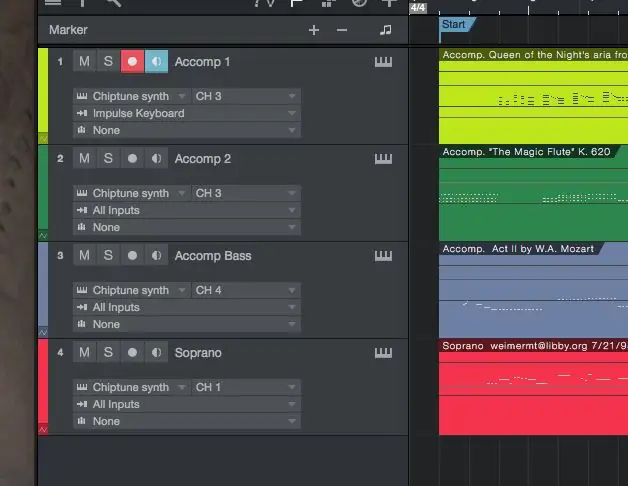Arm record on Accomp Bass track
Viewport: 628px width, 486px height.
132,255
